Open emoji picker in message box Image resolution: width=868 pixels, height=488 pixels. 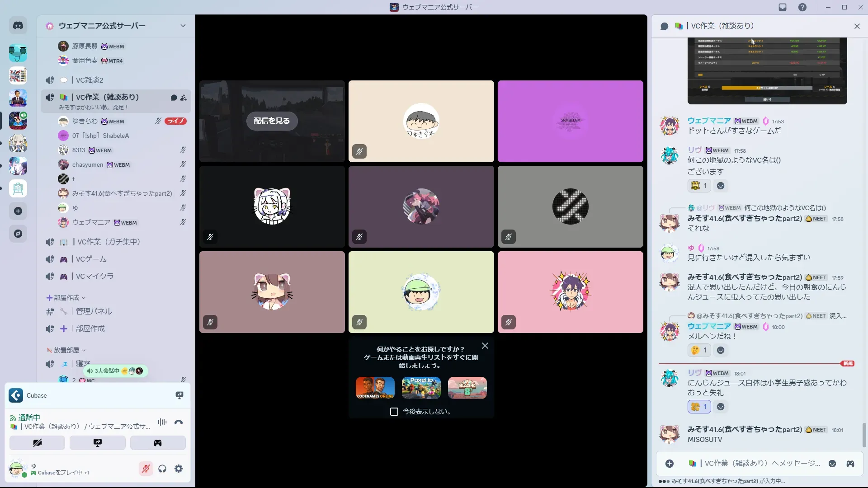point(832,464)
